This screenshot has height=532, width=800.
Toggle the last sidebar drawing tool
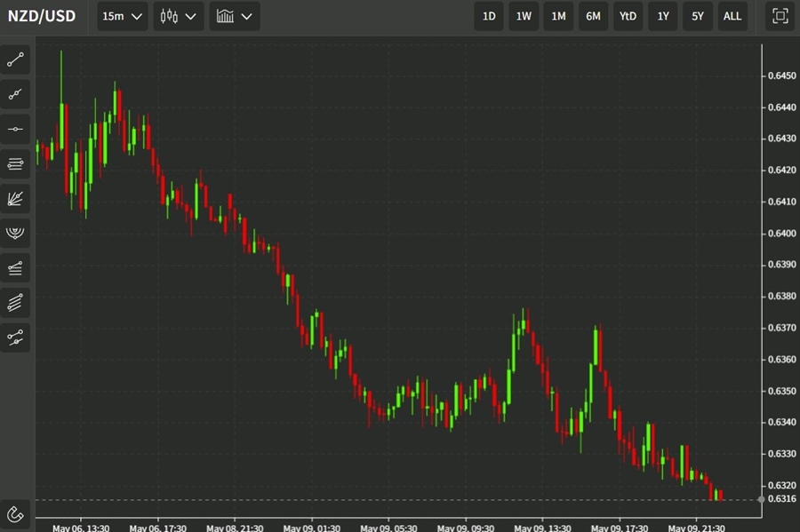15,337
